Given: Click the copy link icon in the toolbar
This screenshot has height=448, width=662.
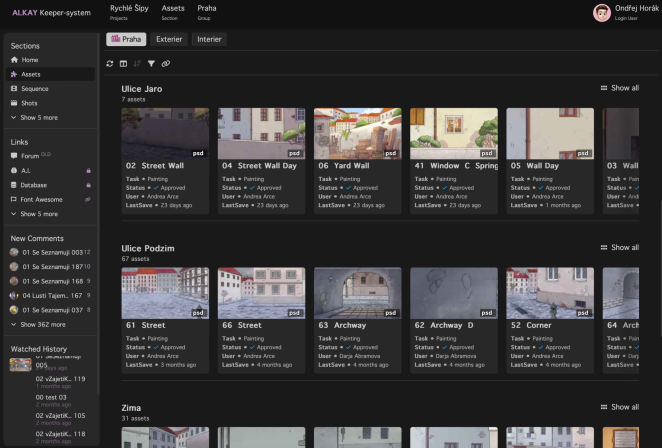Looking at the screenshot, I should pyautogui.click(x=166, y=64).
